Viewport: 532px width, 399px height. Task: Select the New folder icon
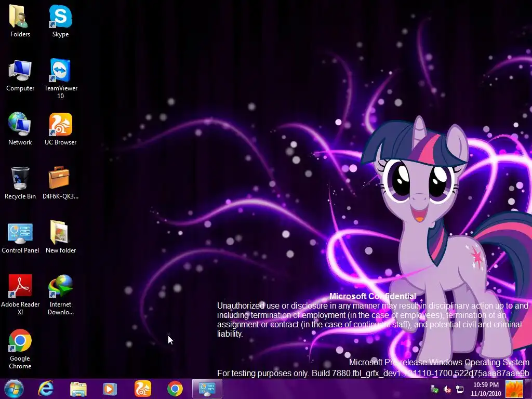(x=60, y=237)
